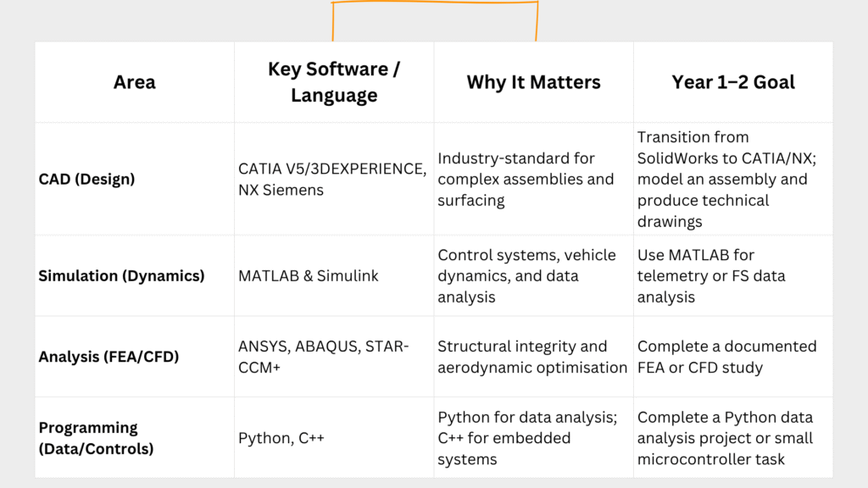Click the "ANSYS, ABAQUS, STAR-CCM+" cell
The width and height of the screenshot is (868, 488).
tap(324, 357)
